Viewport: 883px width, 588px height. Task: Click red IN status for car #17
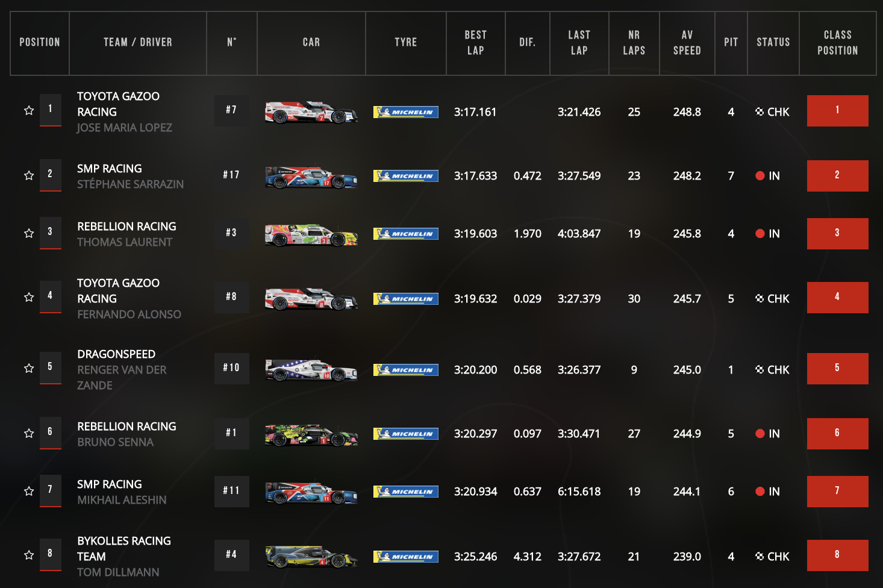[x=768, y=176]
